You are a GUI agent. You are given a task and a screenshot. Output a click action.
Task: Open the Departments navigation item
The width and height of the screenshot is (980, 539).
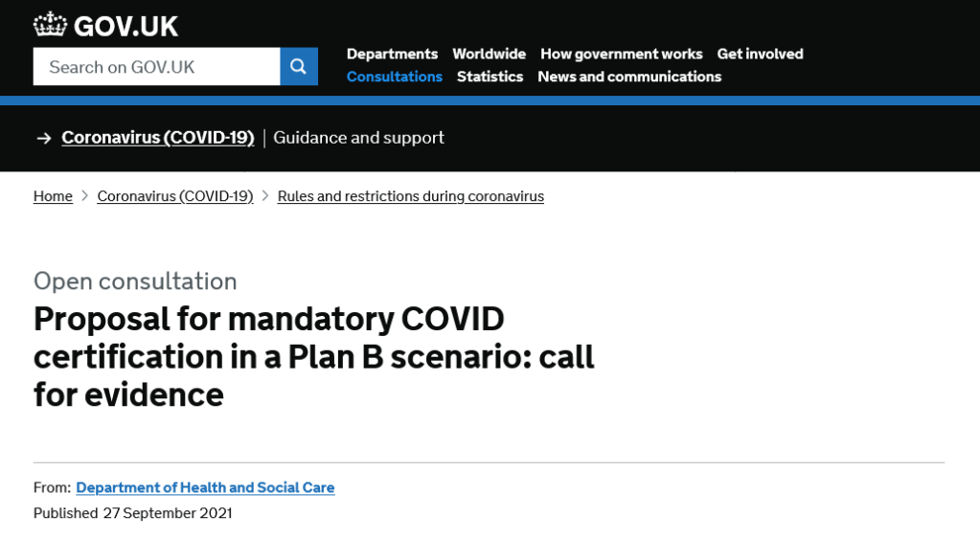392,54
